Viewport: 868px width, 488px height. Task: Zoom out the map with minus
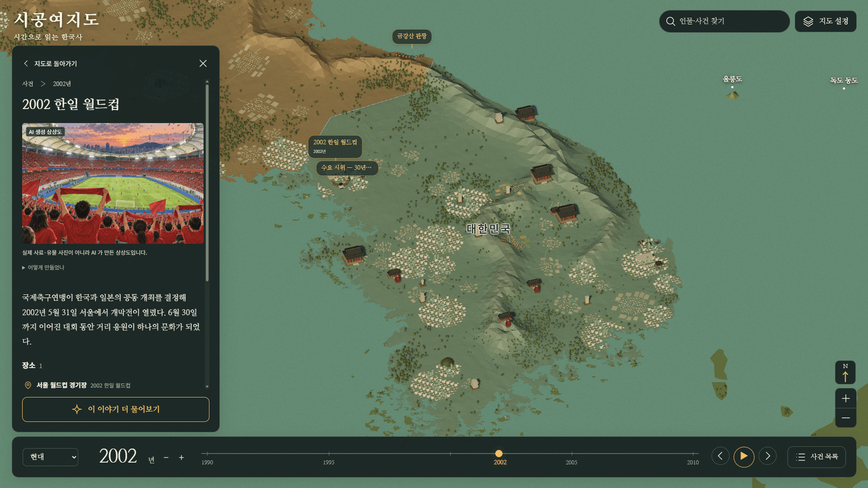846,418
